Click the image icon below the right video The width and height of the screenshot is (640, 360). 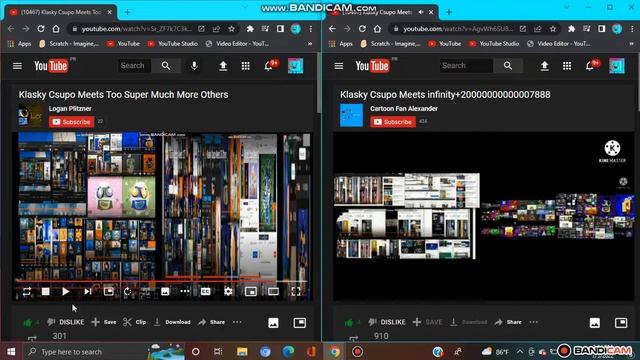pos(595,323)
